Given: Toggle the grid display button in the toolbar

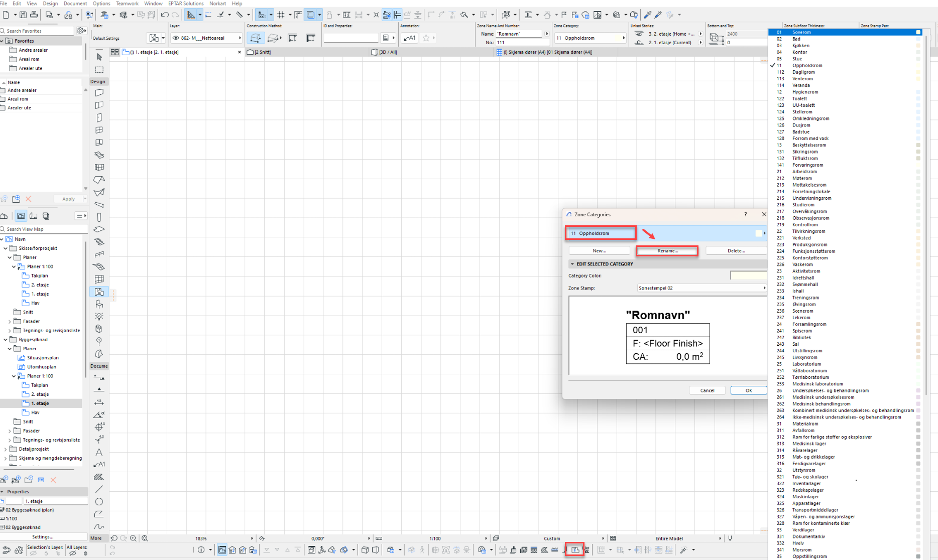Looking at the screenshot, I should click(281, 15).
